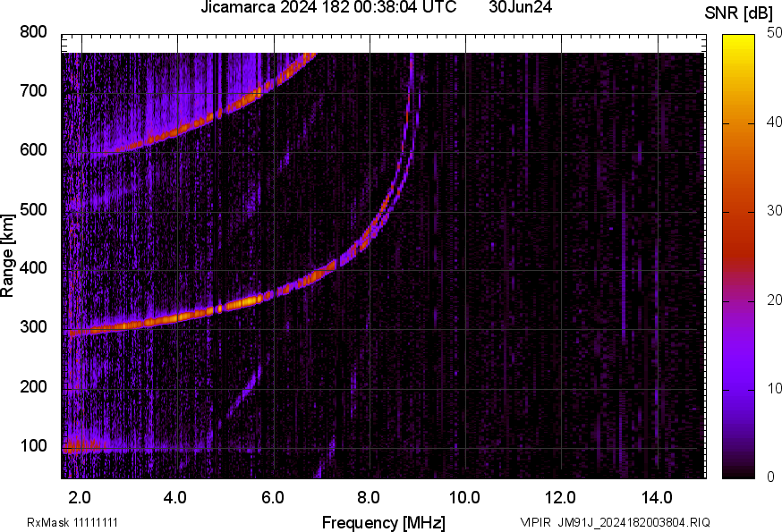Click the range tick label 500

click(x=33, y=209)
